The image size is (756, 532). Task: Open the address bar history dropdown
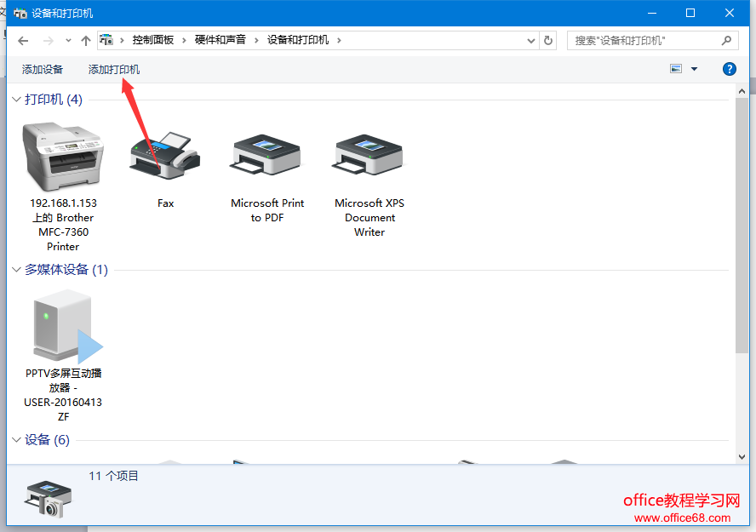pos(530,39)
